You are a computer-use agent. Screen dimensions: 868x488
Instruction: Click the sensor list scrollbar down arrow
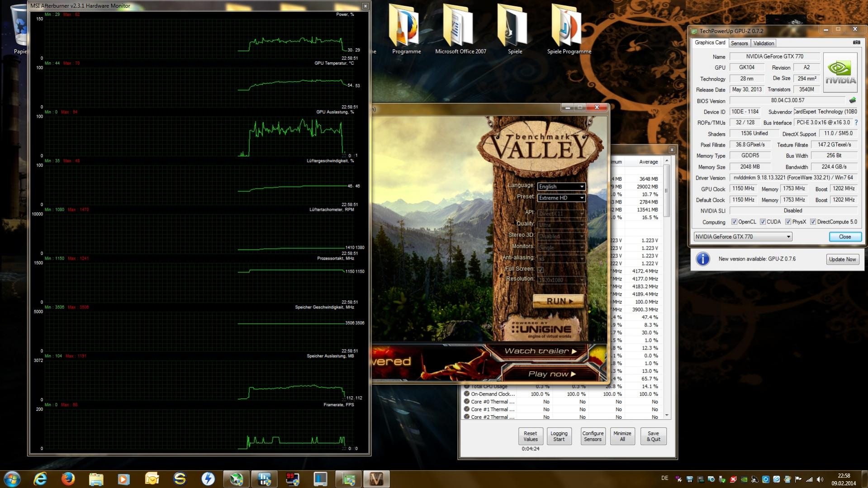click(x=666, y=415)
